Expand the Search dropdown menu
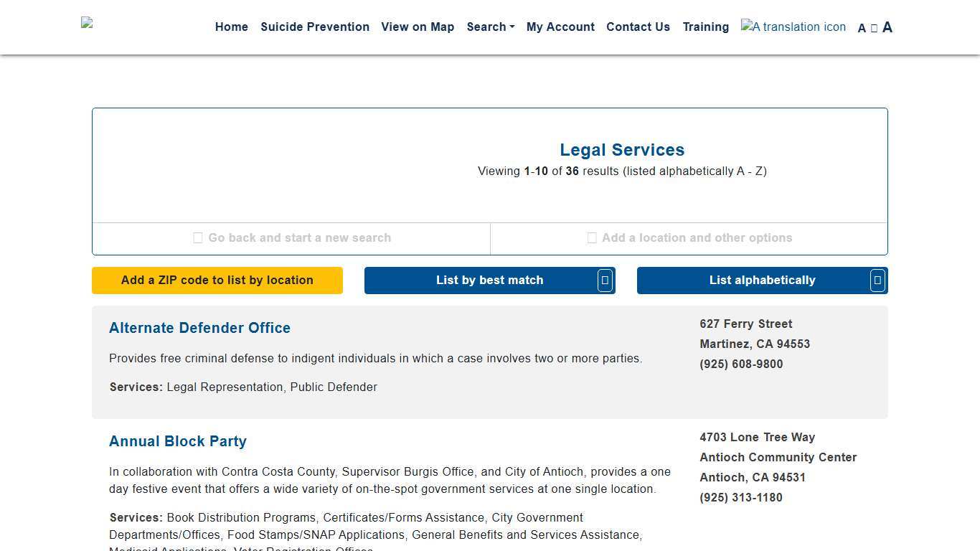This screenshot has height=551, width=980. 490,27
